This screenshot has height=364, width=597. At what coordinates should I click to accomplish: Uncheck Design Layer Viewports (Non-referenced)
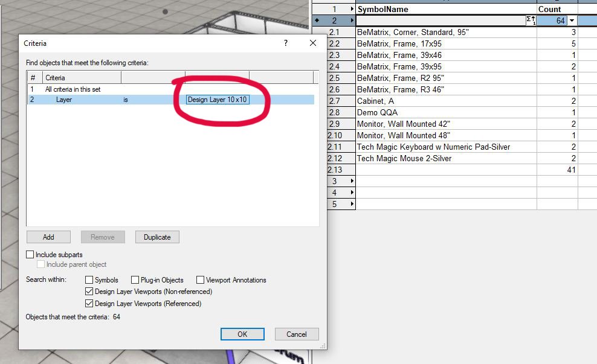coord(88,292)
